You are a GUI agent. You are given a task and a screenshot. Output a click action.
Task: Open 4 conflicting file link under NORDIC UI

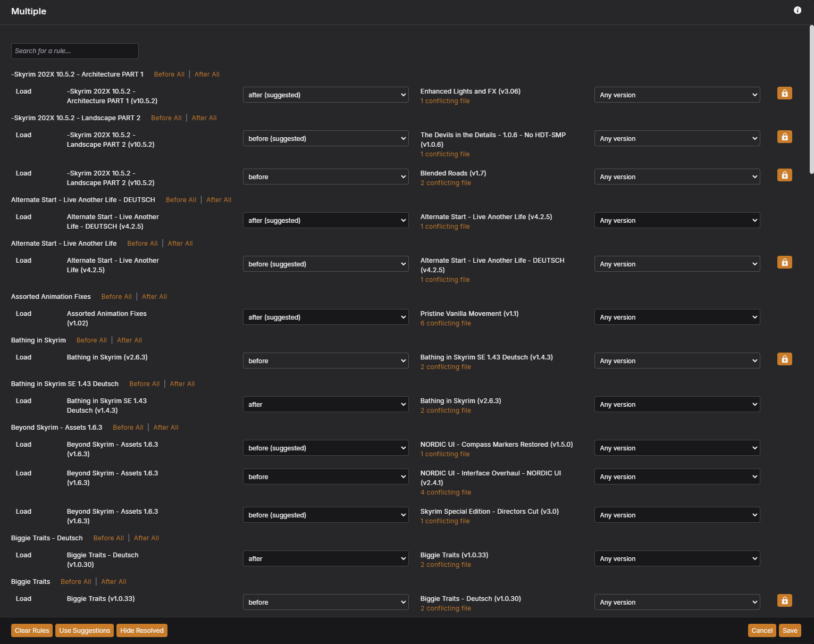[446, 492]
